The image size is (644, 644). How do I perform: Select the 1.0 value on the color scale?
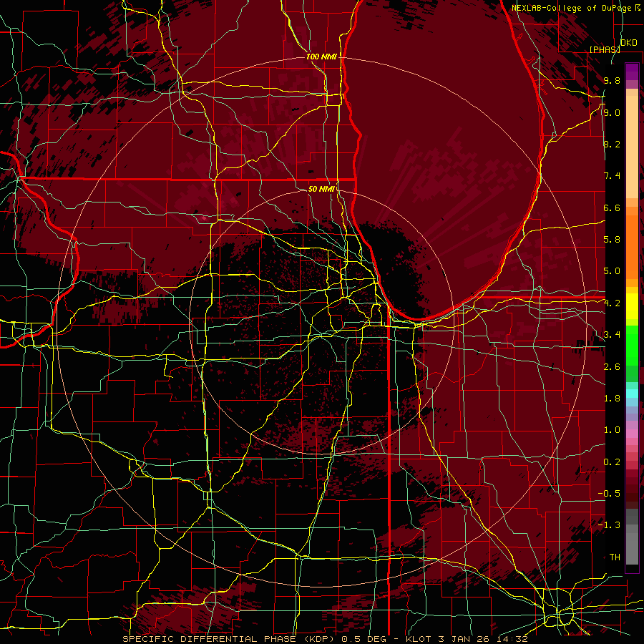point(612,430)
